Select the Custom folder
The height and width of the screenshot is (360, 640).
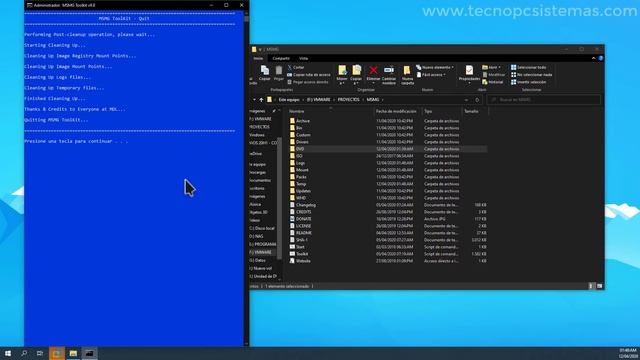point(303,135)
